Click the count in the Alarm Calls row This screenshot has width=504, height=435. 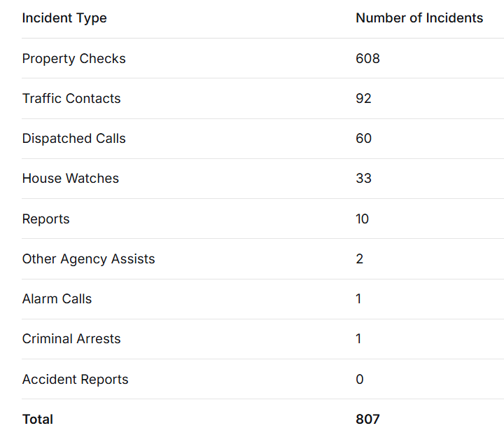click(x=358, y=299)
